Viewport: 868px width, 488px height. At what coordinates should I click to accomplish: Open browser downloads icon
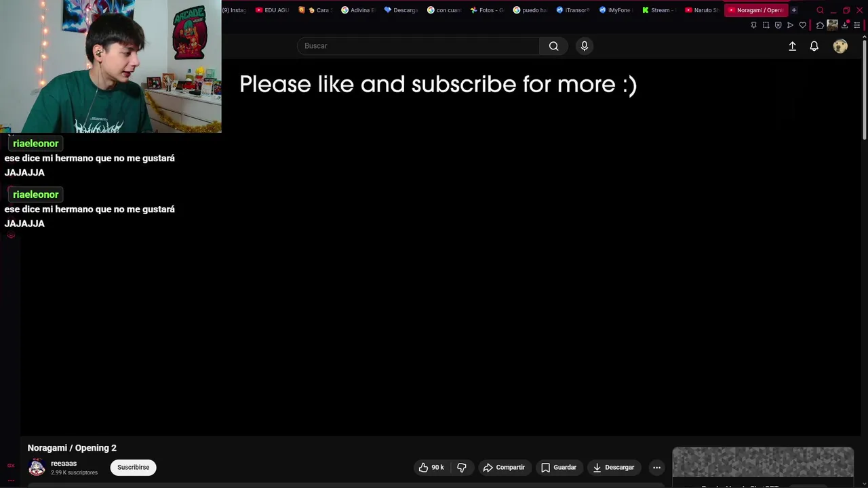click(845, 25)
